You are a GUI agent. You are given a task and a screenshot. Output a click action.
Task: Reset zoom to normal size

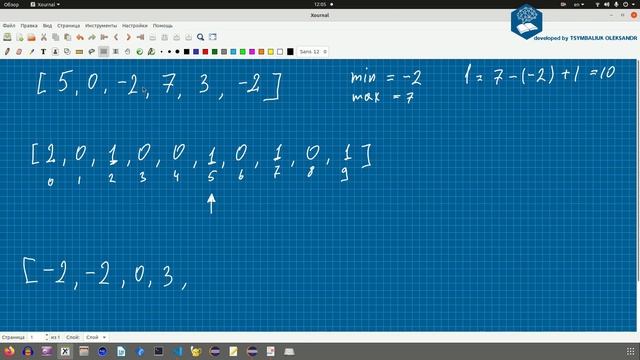click(x=188, y=37)
